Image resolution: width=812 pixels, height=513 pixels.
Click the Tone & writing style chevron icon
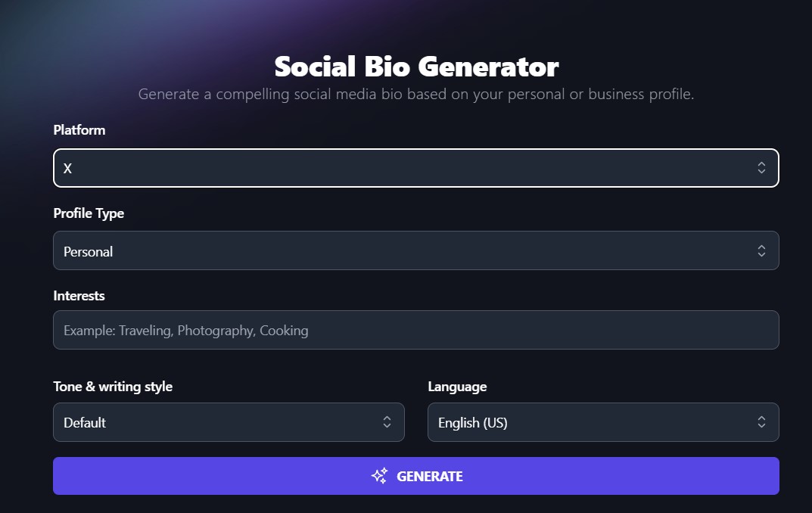[x=387, y=422]
